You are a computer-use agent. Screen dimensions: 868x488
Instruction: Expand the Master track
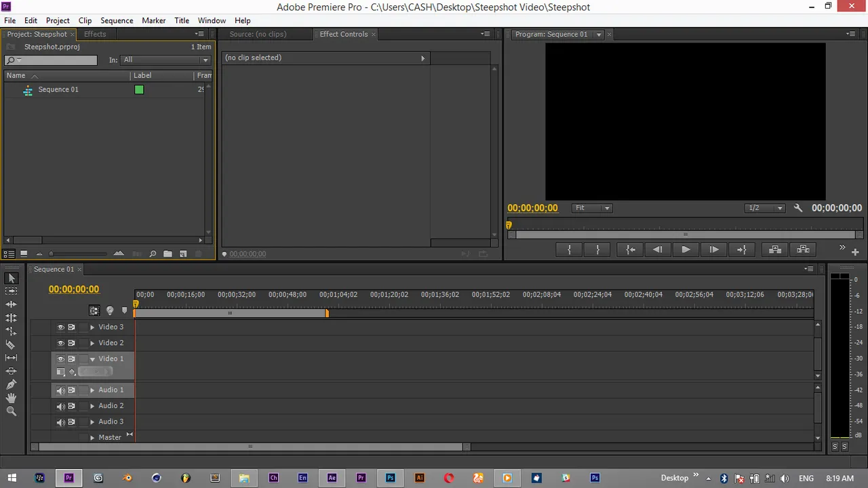click(92, 438)
